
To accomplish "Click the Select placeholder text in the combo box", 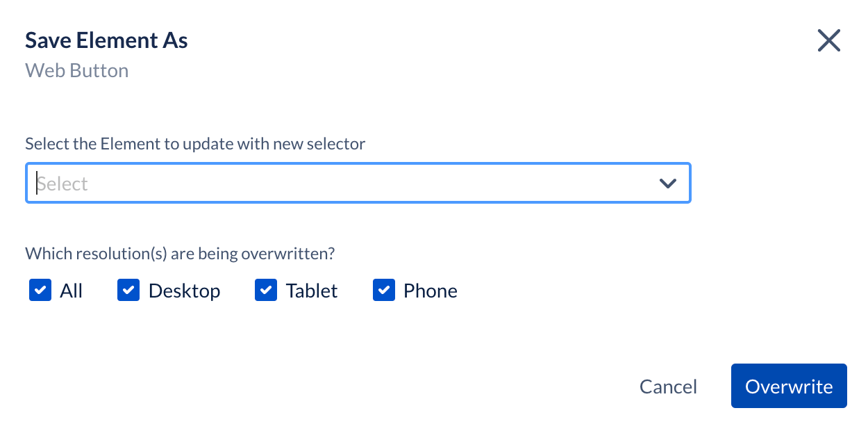I will tap(63, 184).
